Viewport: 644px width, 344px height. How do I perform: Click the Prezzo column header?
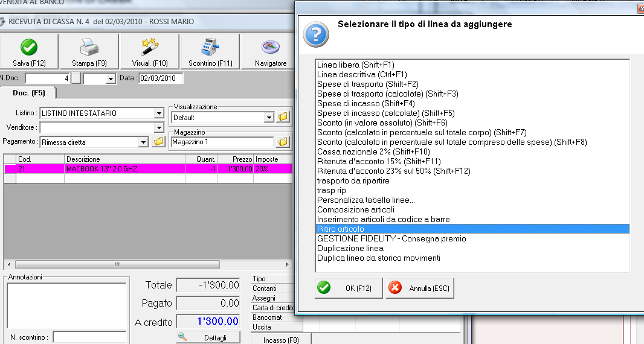(x=236, y=159)
